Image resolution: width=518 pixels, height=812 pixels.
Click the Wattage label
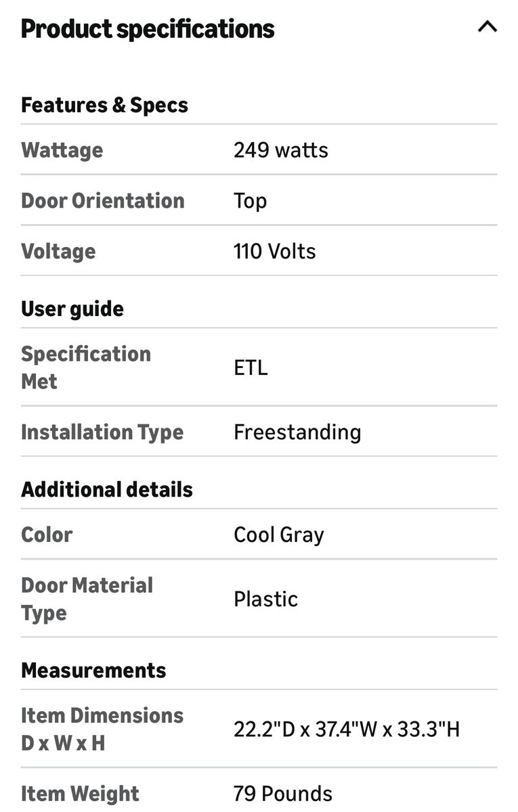pos(62,150)
